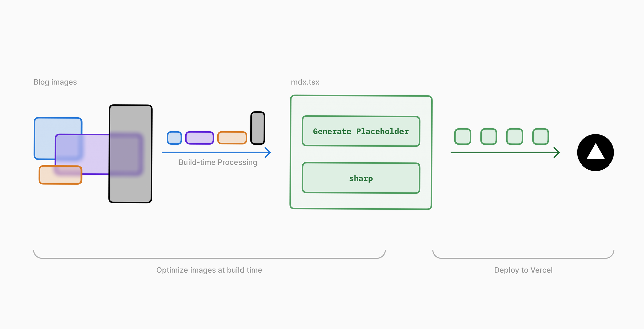Click the Build-time Processing label

point(218,162)
